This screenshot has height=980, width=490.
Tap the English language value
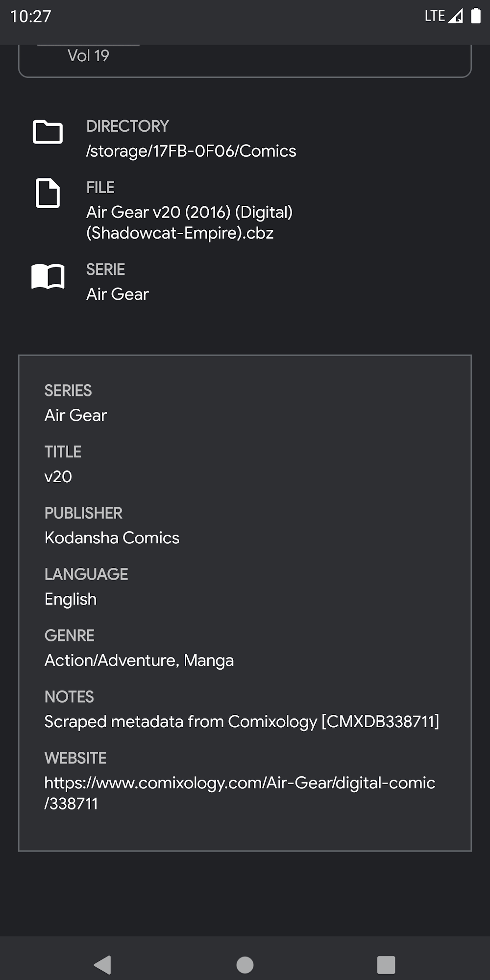(x=71, y=599)
